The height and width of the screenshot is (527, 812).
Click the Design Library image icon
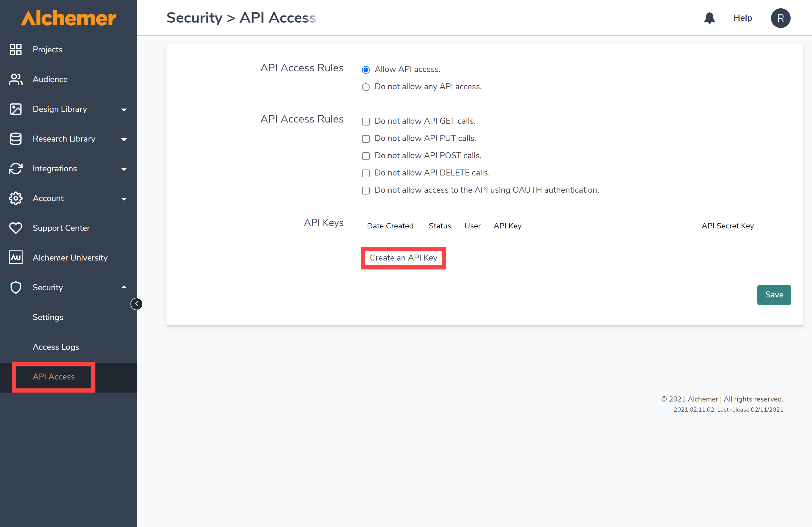click(x=16, y=109)
